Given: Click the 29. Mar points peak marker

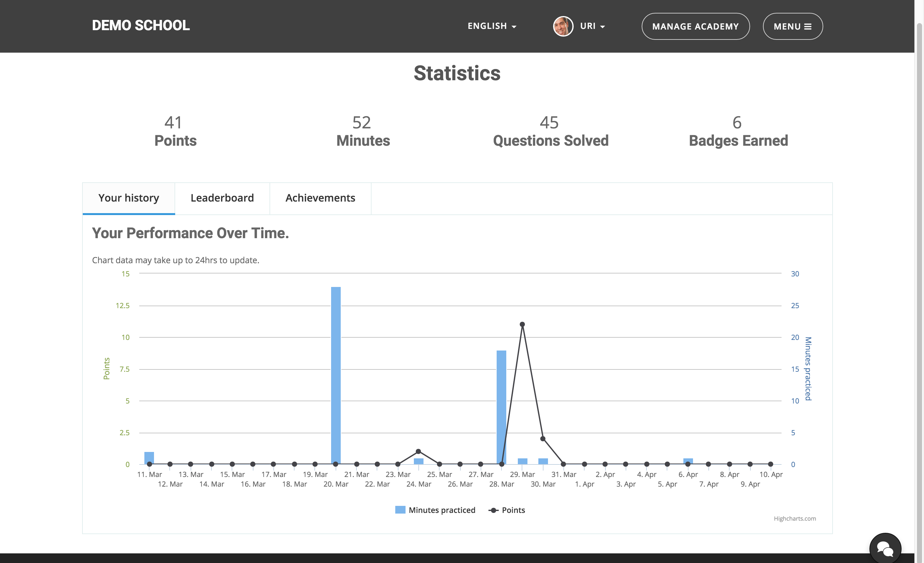Looking at the screenshot, I should tap(522, 325).
